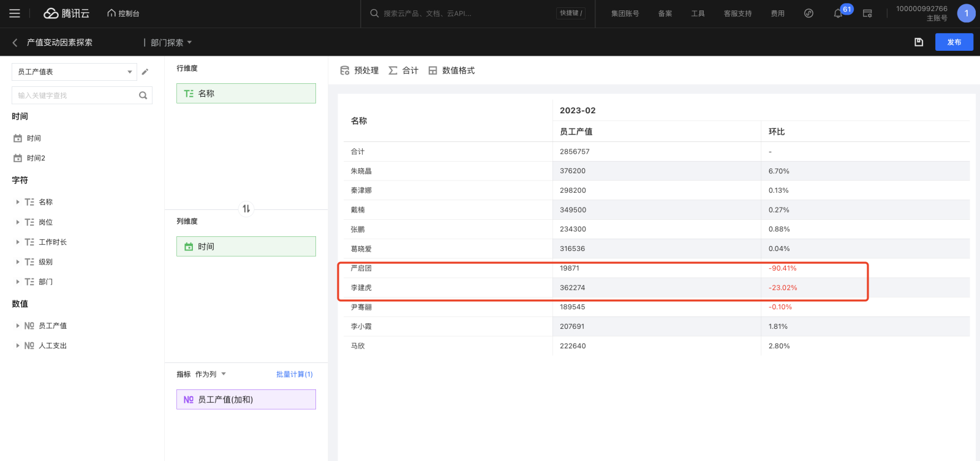Click the 员工产值 table column header

tap(576, 132)
